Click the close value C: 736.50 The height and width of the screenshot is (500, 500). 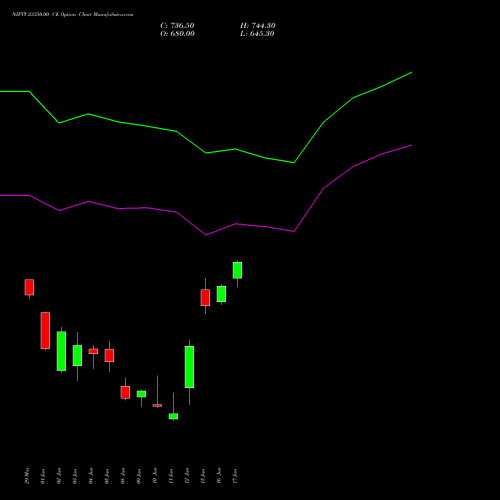tap(177, 26)
